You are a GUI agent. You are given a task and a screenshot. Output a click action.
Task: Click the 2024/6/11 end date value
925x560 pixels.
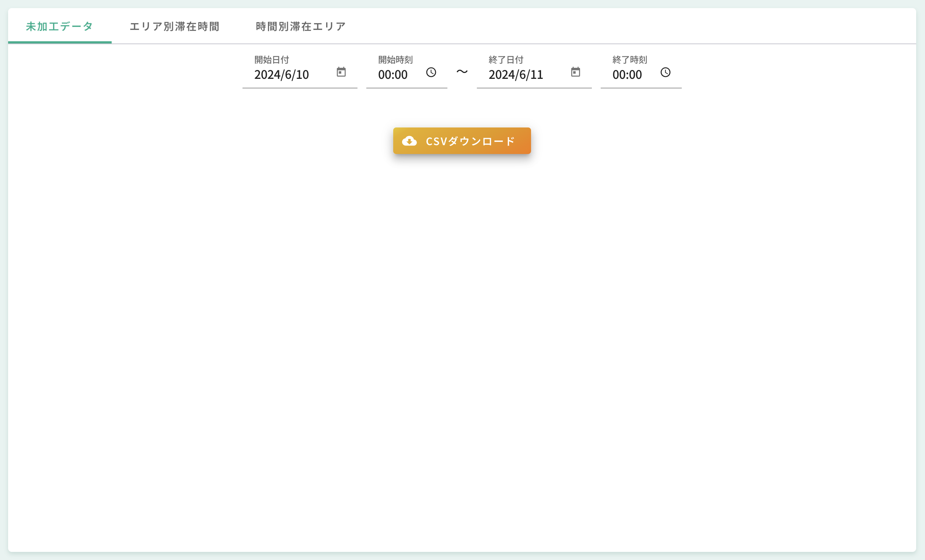tap(516, 75)
